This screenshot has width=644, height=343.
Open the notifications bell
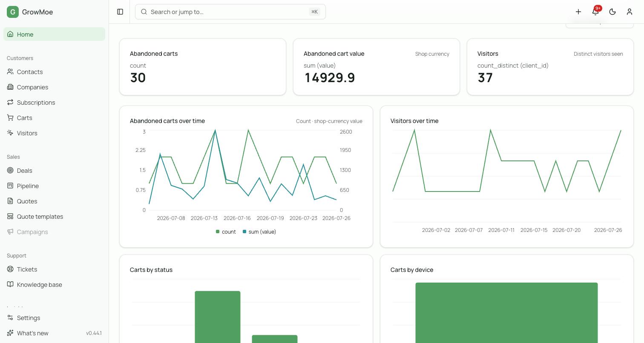click(595, 12)
